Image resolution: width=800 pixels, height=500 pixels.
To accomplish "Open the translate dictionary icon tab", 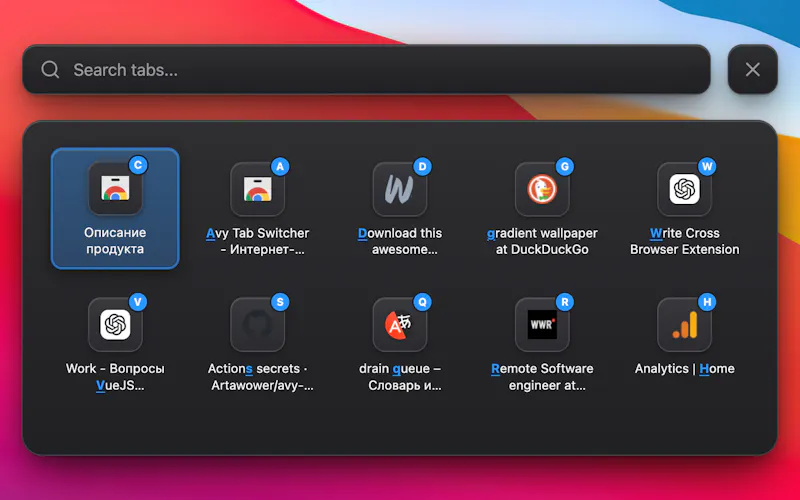I will (400, 324).
